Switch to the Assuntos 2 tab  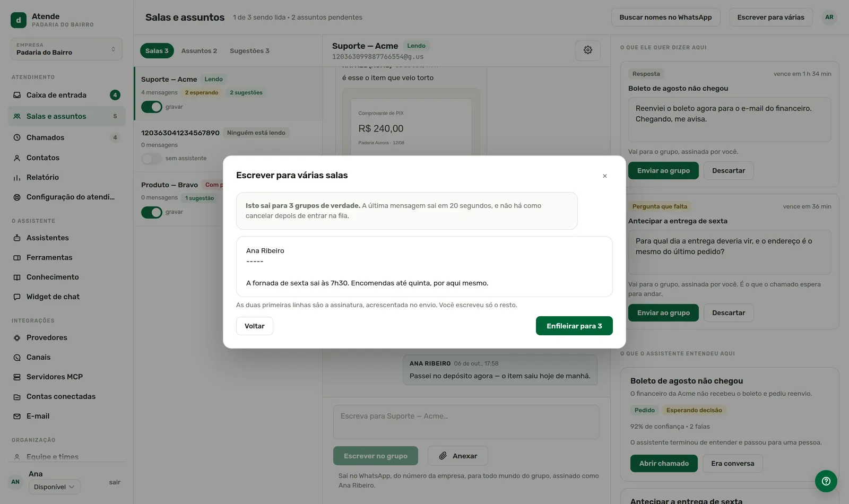point(199,50)
